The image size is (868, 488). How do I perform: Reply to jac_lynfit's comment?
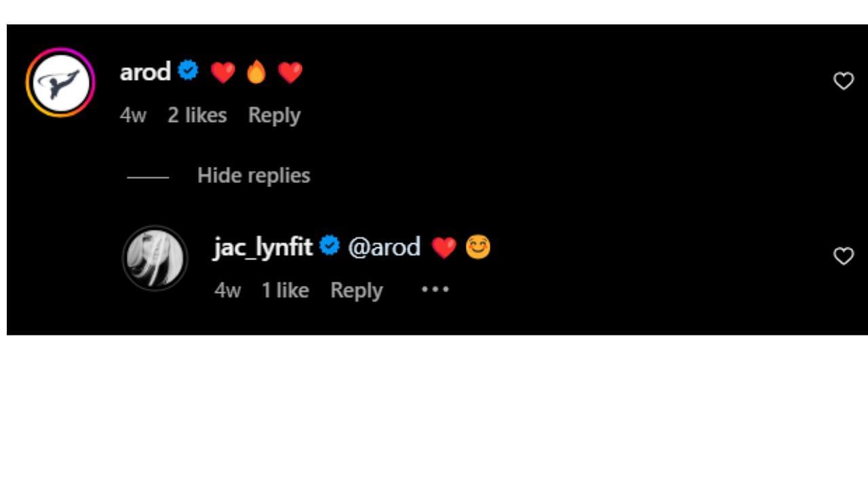click(356, 290)
